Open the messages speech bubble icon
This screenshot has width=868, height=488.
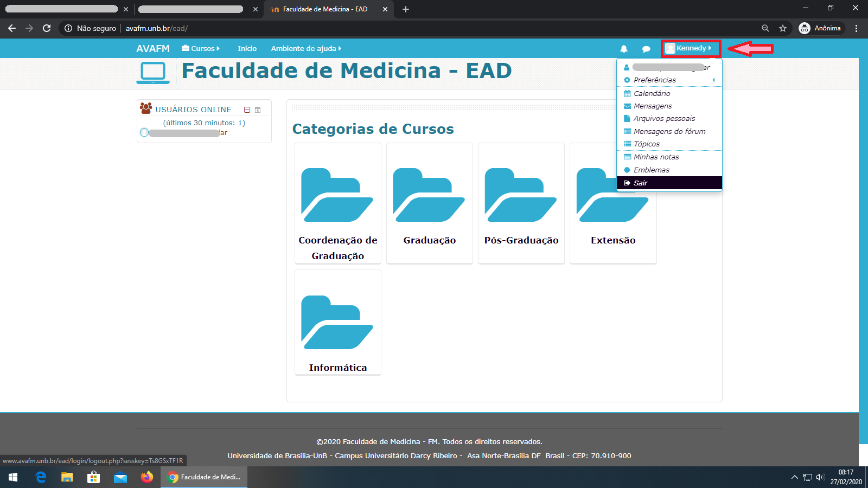click(646, 49)
